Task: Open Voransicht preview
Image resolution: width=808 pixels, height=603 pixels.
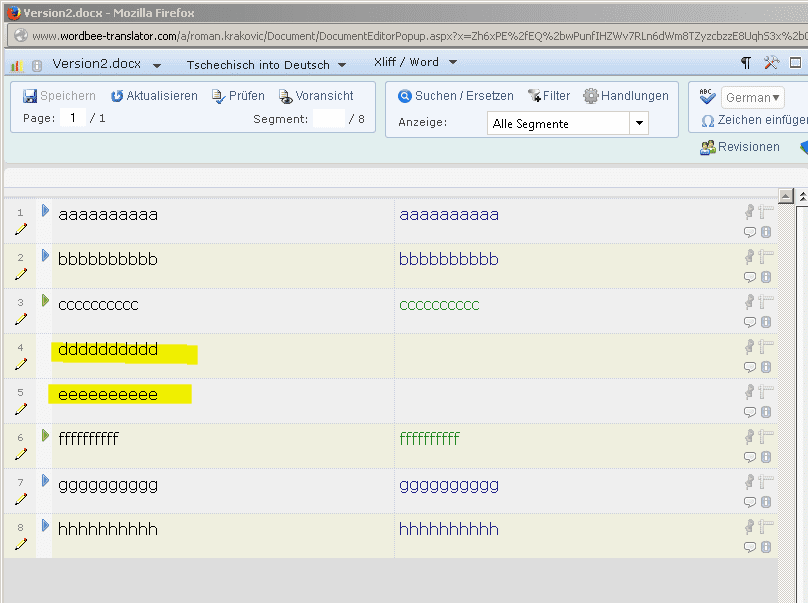Action: tap(316, 96)
